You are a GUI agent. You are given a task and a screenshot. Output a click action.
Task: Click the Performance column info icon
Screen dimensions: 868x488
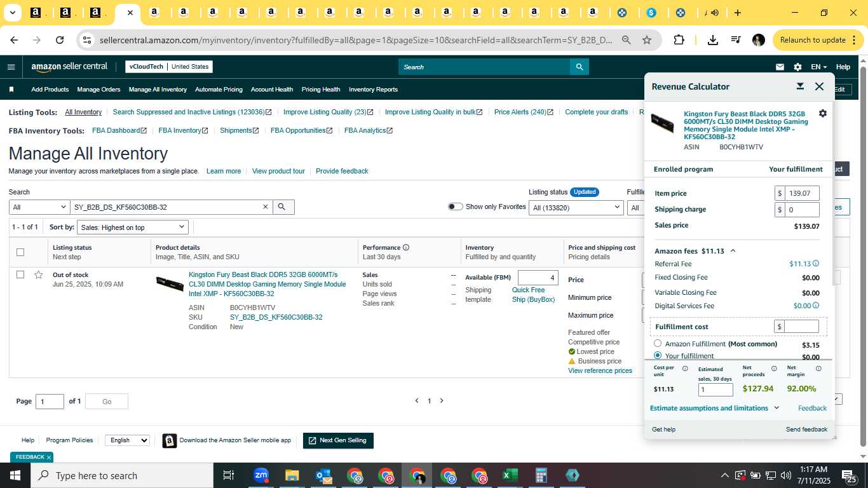pyautogui.click(x=406, y=248)
